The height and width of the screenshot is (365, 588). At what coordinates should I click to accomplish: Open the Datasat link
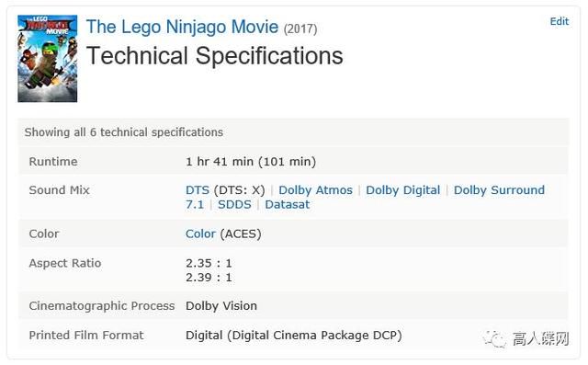coord(288,204)
